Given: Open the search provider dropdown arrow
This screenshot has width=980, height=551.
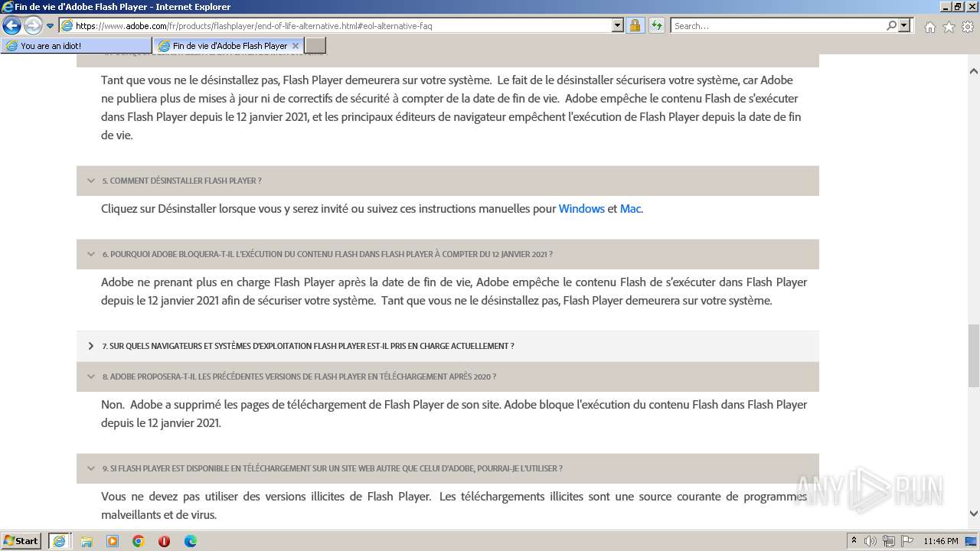Looking at the screenshot, I should (905, 26).
